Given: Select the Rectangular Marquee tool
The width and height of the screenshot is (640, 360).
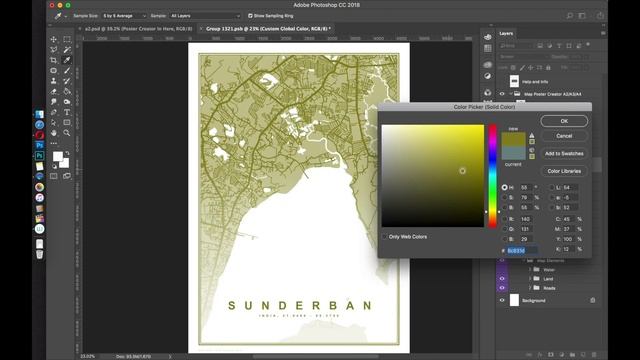Looking at the screenshot, I should [x=67, y=39].
